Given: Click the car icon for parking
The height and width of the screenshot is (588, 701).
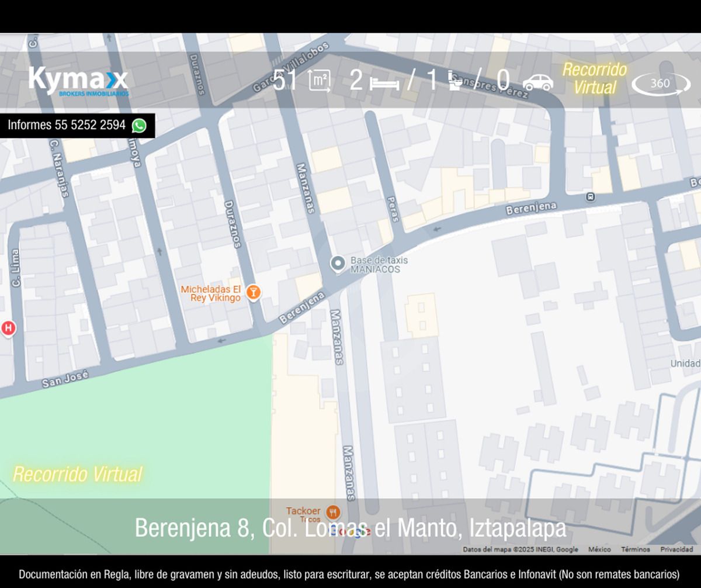Looking at the screenshot, I should (537, 82).
